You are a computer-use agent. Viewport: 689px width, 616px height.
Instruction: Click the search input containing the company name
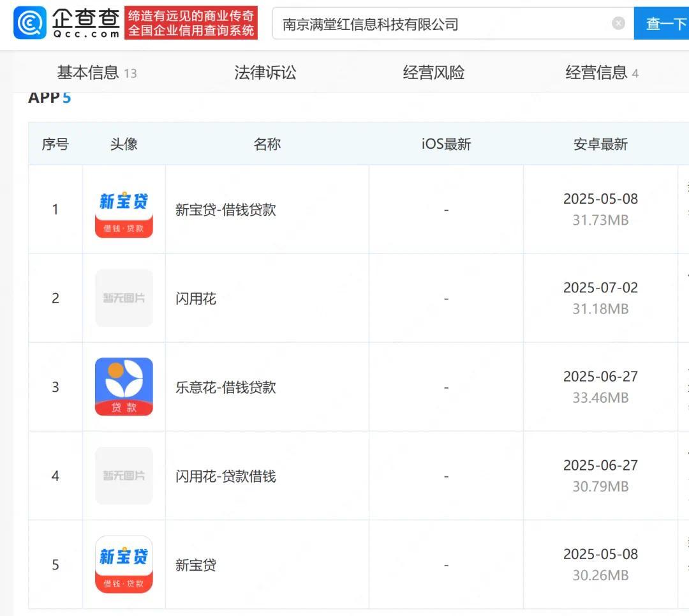[x=447, y=23]
